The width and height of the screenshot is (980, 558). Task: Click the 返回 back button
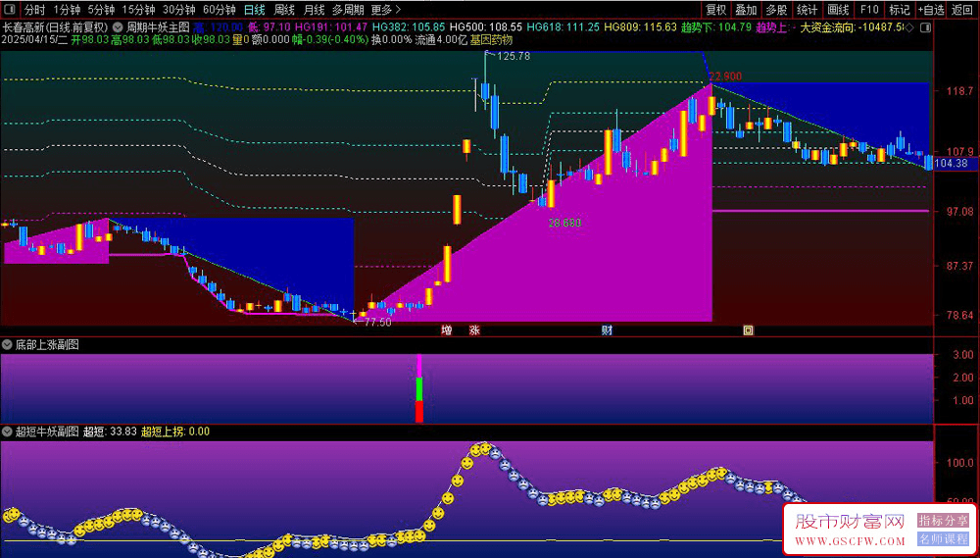[x=963, y=10]
